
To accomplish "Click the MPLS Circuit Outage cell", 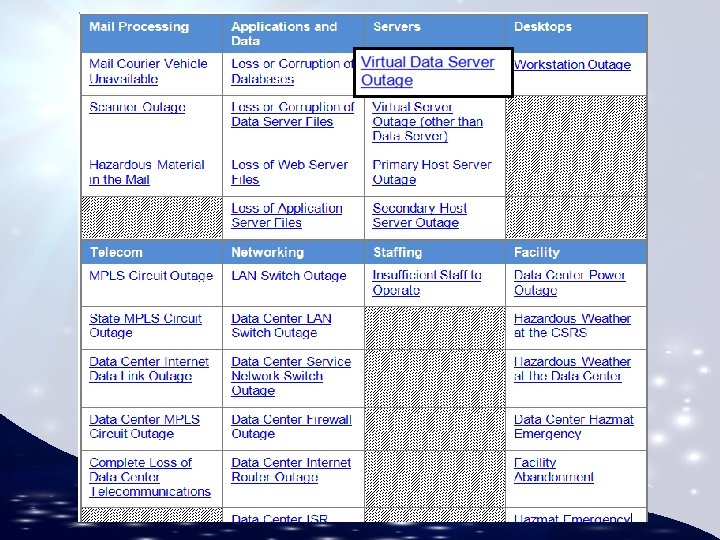I will coord(152,285).
